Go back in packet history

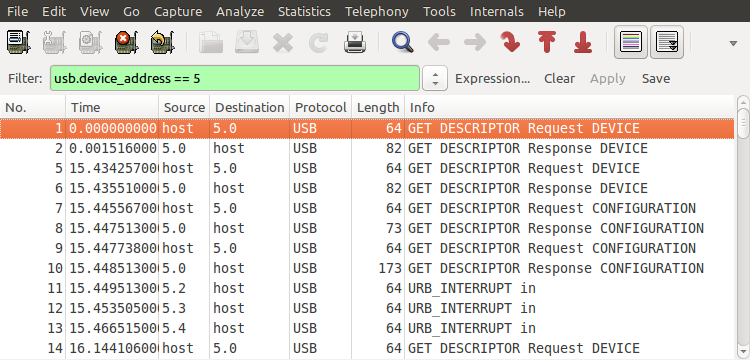click(439, 43)
